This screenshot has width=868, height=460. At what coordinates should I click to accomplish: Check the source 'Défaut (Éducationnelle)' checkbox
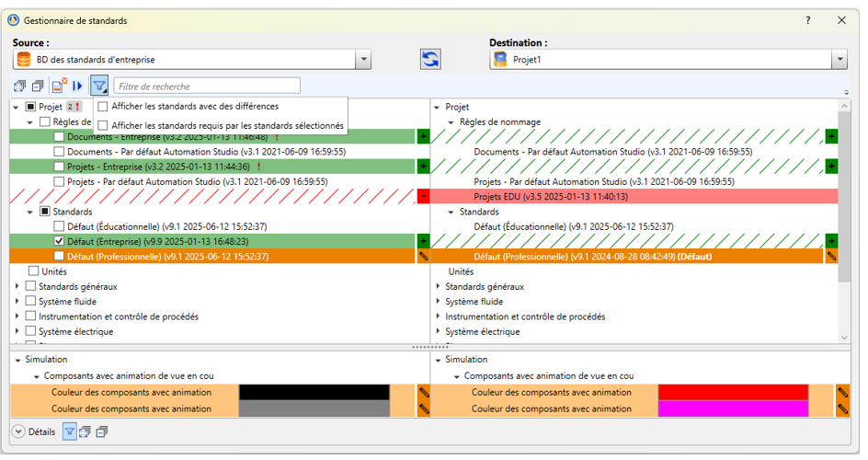pos(59,225)
